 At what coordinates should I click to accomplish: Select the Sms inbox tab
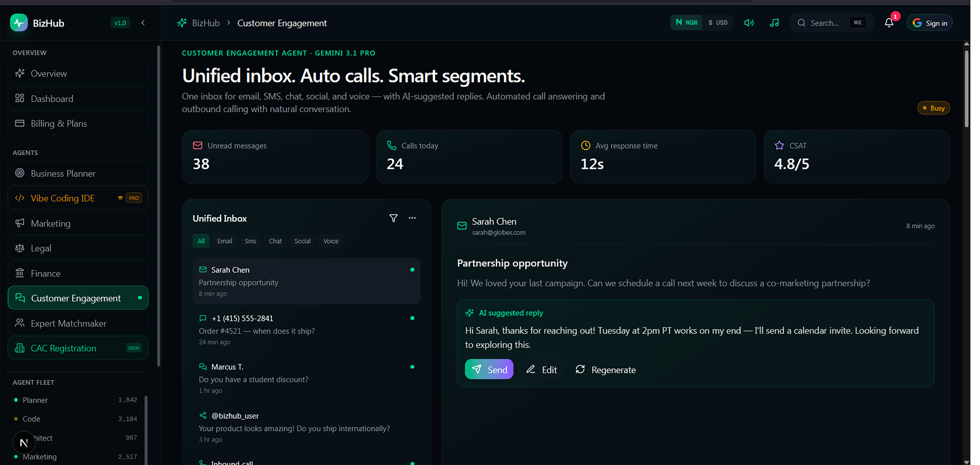pyautogui.click(x=250, y=241)
